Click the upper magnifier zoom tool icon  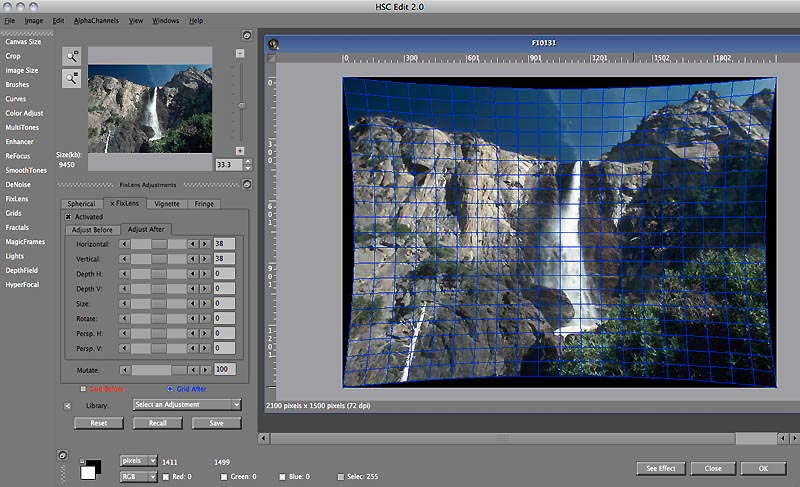point(72,56)
